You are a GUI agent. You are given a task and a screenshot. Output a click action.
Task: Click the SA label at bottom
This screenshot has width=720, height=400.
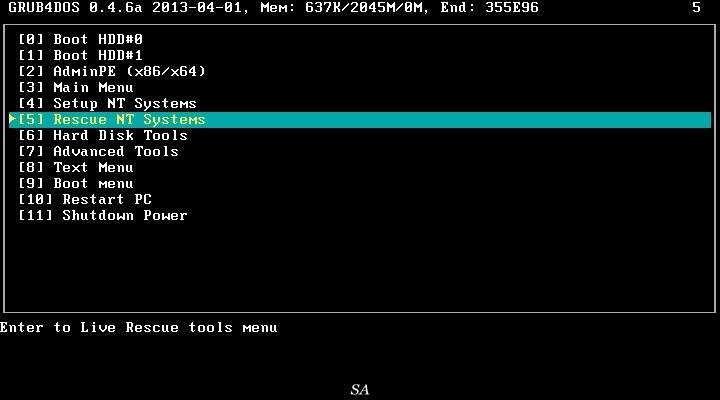tap(360, 390)
